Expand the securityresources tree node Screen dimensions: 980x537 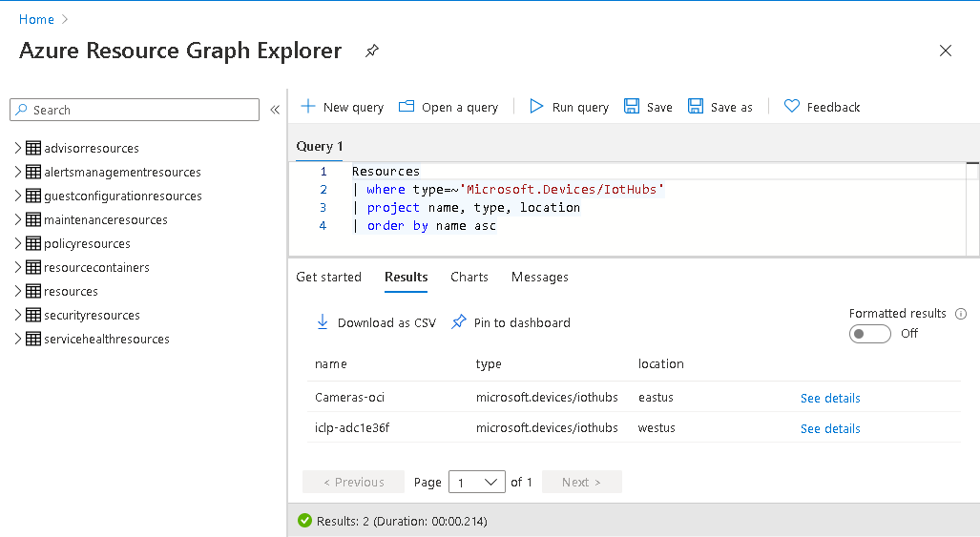coord(18,315)
